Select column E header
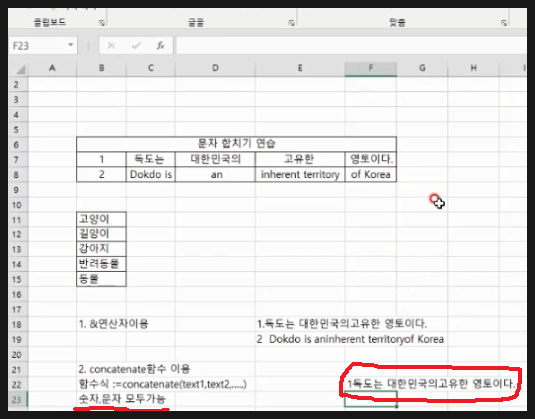Image resolution: width=535 pixels, height=419 pixels. pos(300,68)
